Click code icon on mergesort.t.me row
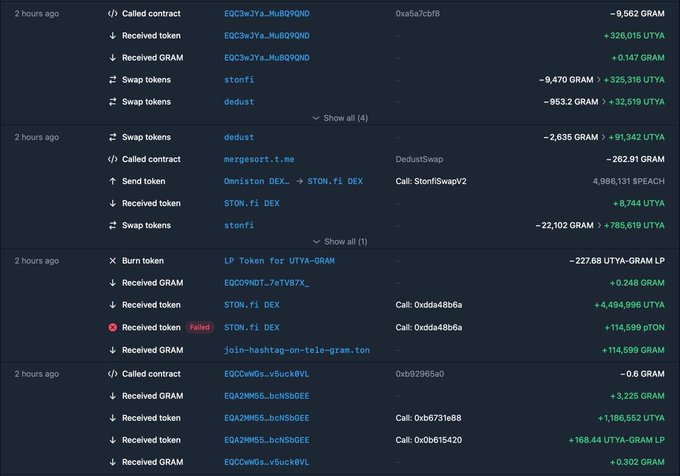 (112, 159)
